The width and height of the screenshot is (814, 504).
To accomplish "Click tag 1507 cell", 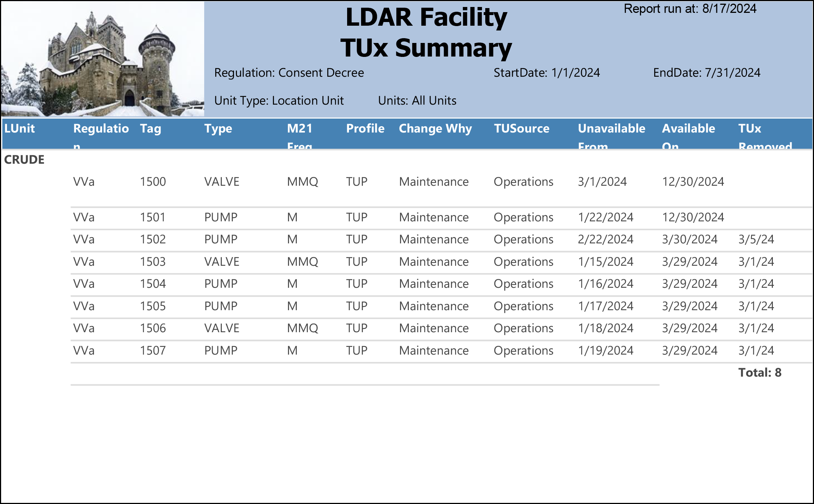I will 153,351.
